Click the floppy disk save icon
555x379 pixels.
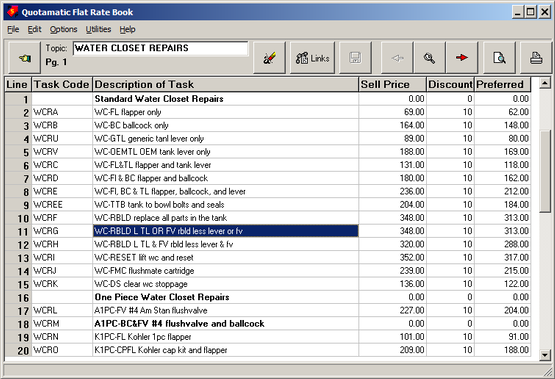355,58
